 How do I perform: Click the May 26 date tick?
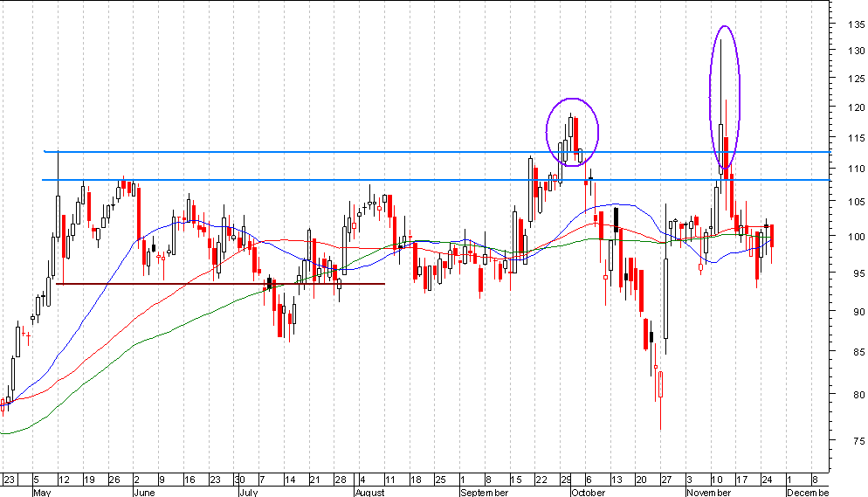point(114,480)
